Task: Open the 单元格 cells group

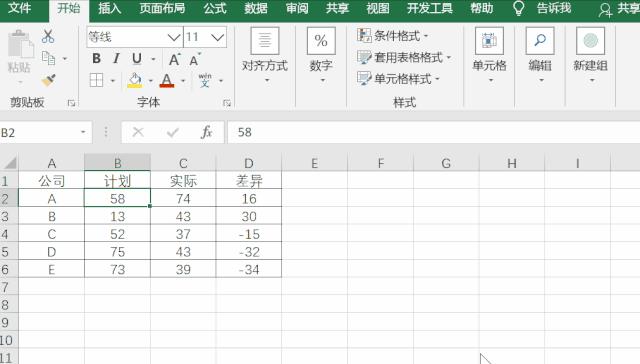Action: pos(489,54)
